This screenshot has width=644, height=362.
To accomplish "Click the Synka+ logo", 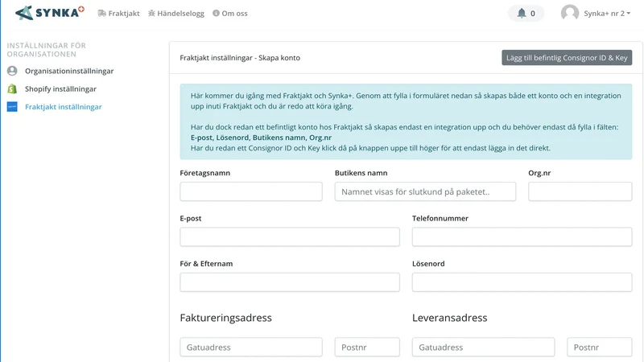I will point(50,13).
